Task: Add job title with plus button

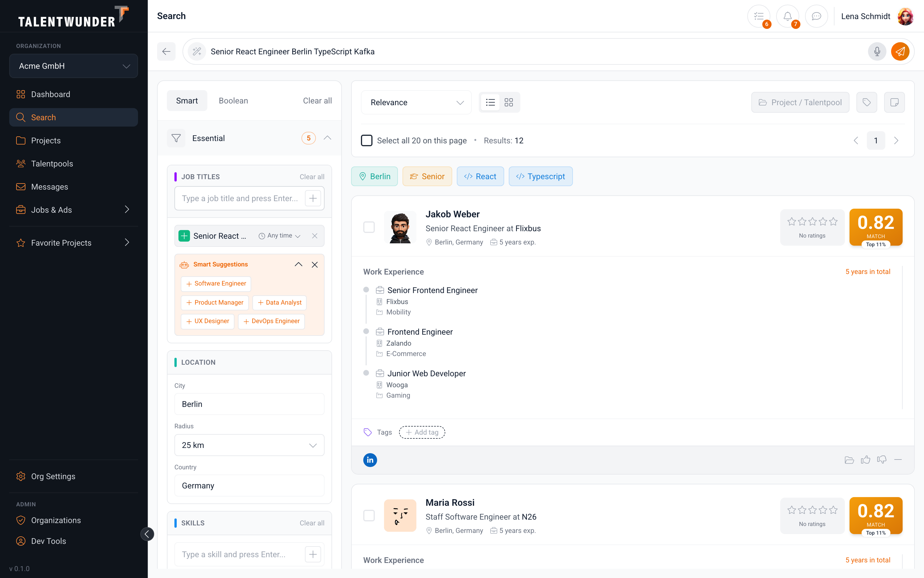Action: [313, 199]
